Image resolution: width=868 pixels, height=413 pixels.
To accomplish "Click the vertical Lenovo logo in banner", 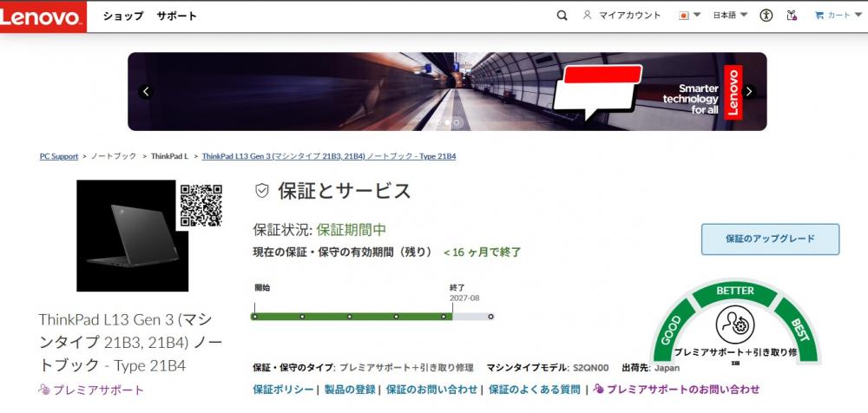I will point(733,92).
